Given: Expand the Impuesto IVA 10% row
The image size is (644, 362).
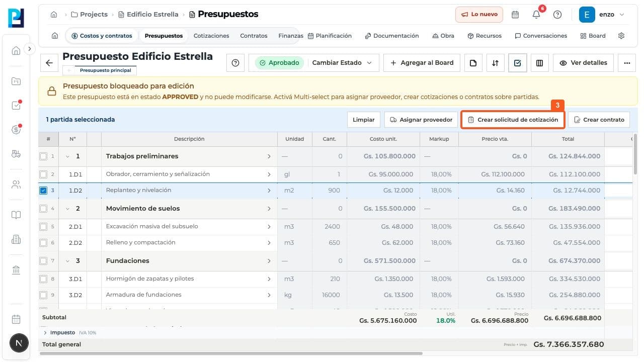Looking at the screenshot, I should coord(45,333).
